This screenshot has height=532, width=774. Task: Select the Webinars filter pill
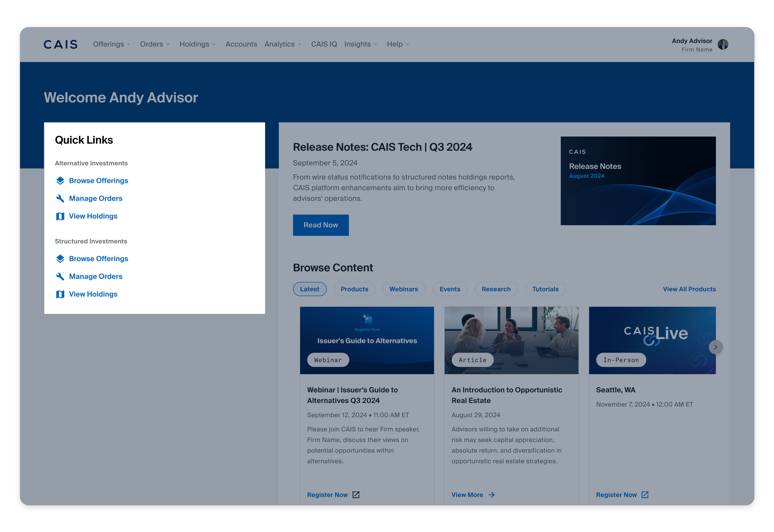(x=404, y=289)
